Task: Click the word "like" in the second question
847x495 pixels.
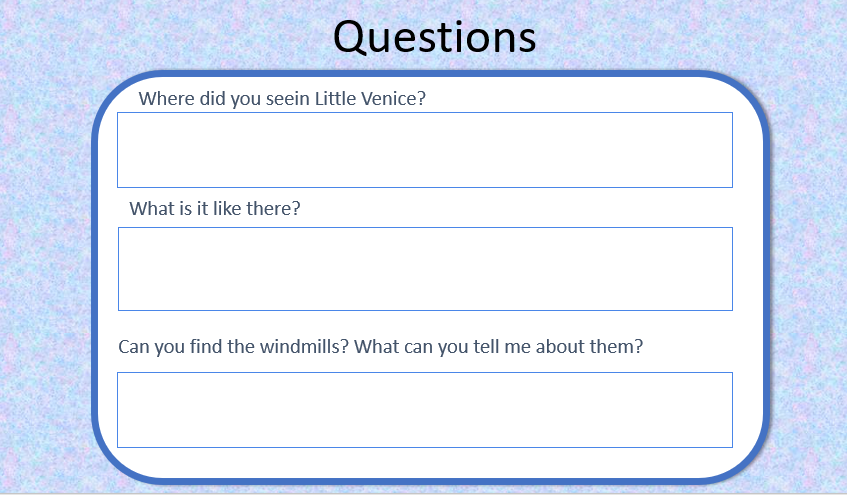Action: point(227,208)
